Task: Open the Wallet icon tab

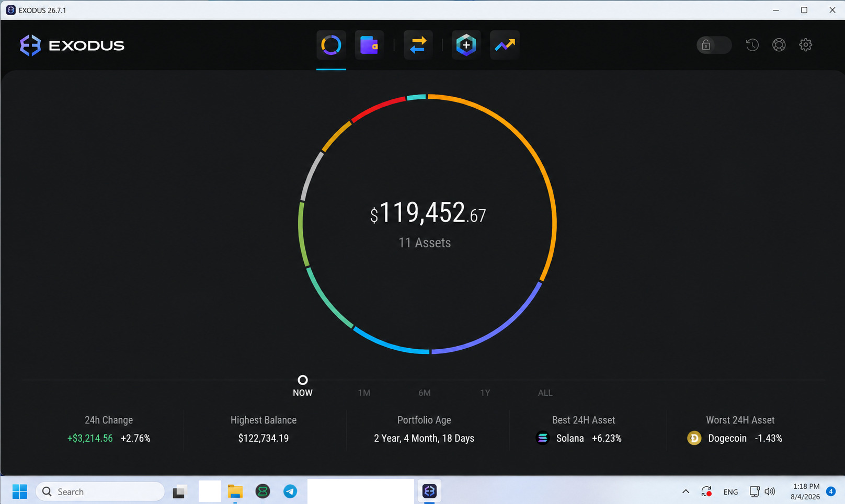Action: pos(369,45)
